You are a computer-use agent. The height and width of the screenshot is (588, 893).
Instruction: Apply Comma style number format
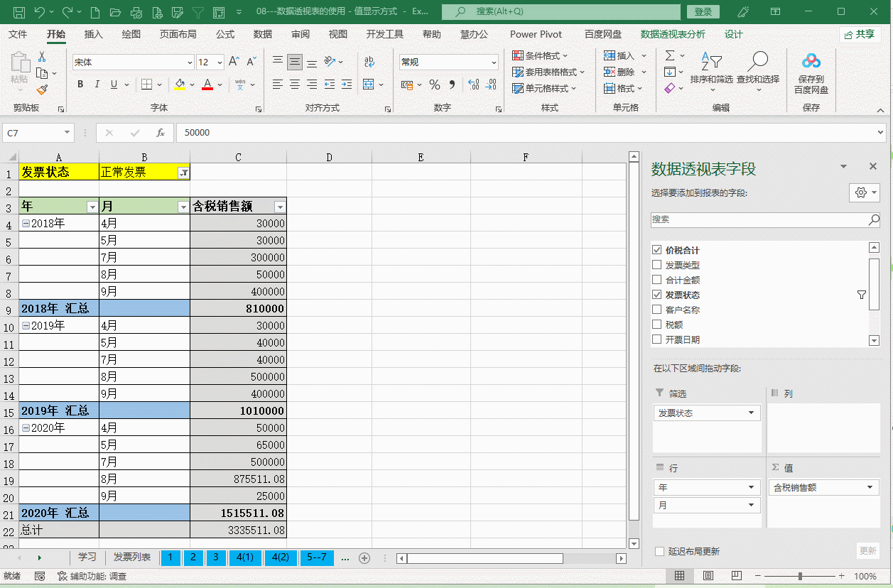click(453, 85)
